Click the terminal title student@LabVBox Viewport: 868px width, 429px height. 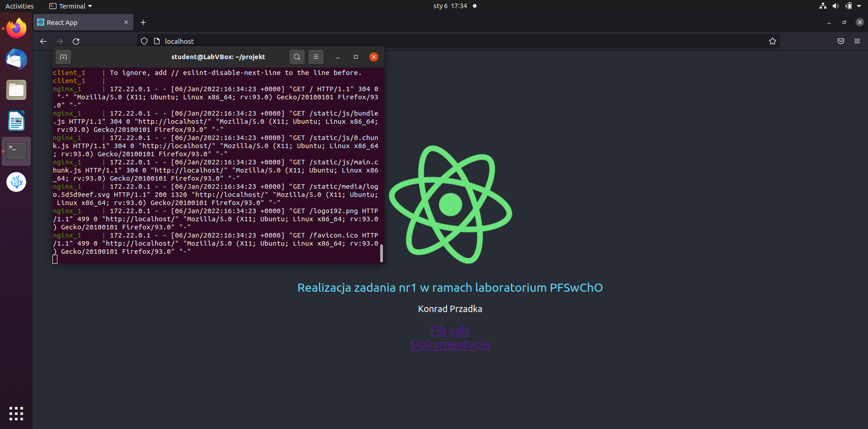(218, 57)
